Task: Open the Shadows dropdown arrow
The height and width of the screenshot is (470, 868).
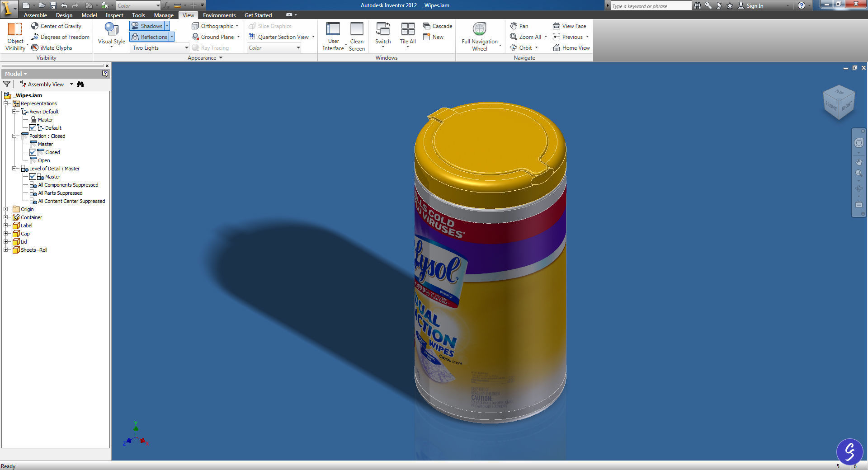Action: pyautogui.click(x=167, y=26)
